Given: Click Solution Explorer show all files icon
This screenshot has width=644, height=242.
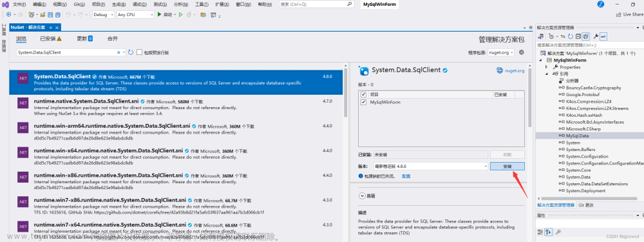Looking at the screenshot, I should click(x=585, y=36).
